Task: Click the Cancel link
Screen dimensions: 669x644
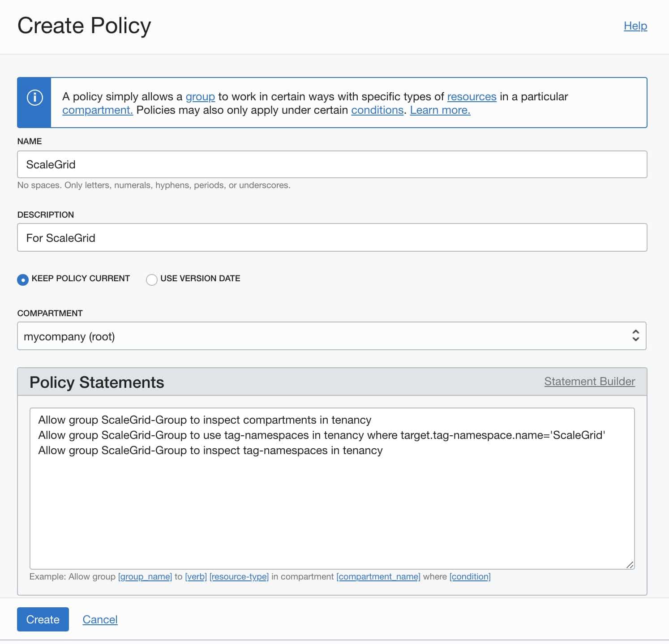Action: point(100,619)
